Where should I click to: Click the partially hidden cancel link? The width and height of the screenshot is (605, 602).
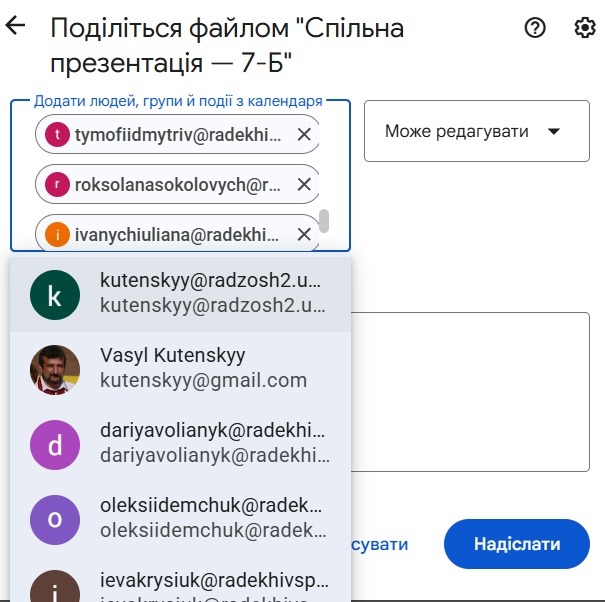[380, 544]
